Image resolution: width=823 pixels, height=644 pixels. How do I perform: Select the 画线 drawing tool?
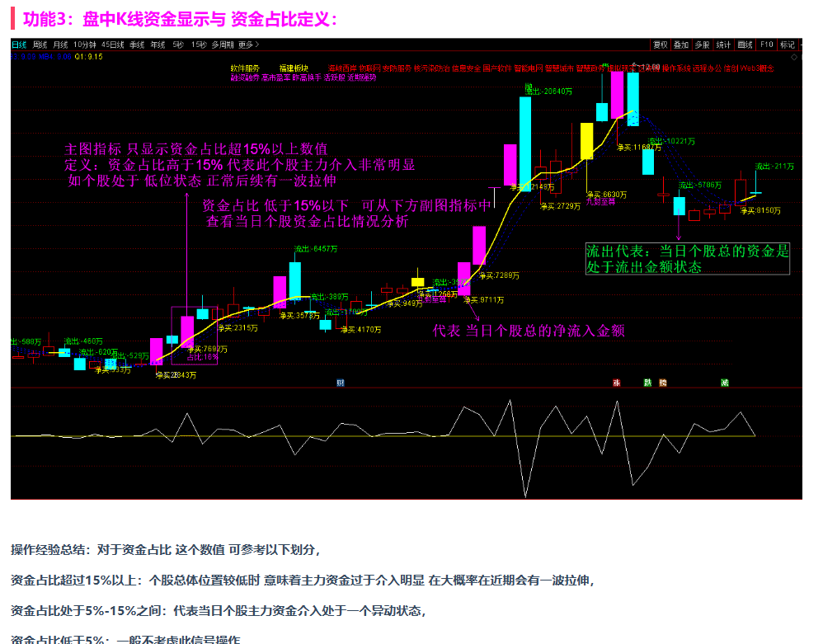tap(745, 45)
